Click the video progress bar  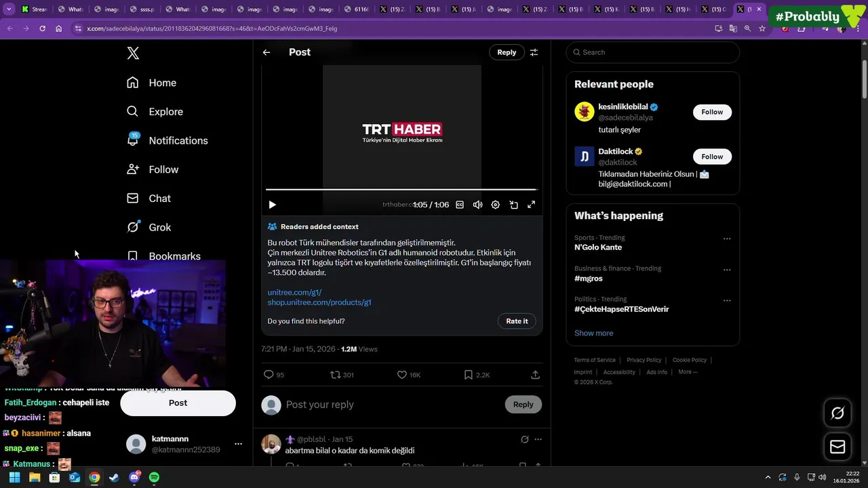401,190
